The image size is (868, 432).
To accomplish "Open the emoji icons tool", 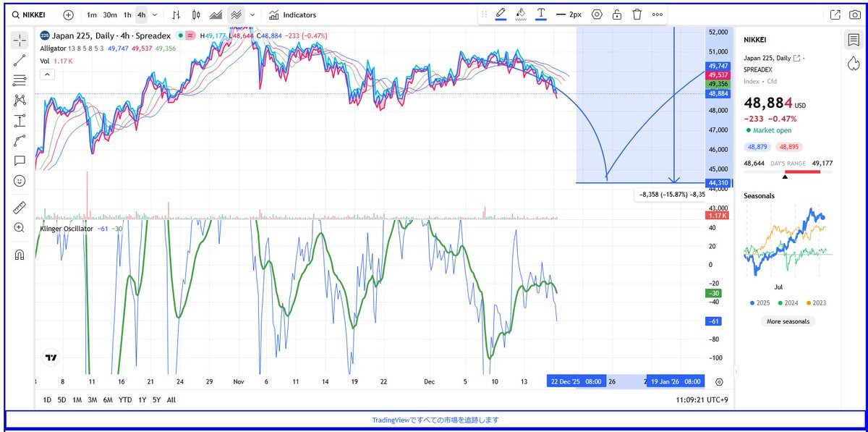I will [20, 180].
